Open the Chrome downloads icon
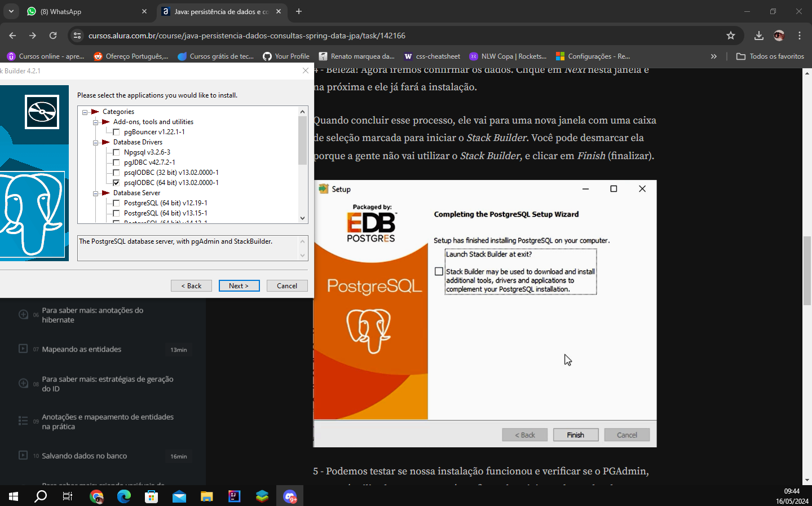This screenshot has height=506, width=812. coord(759,36)
